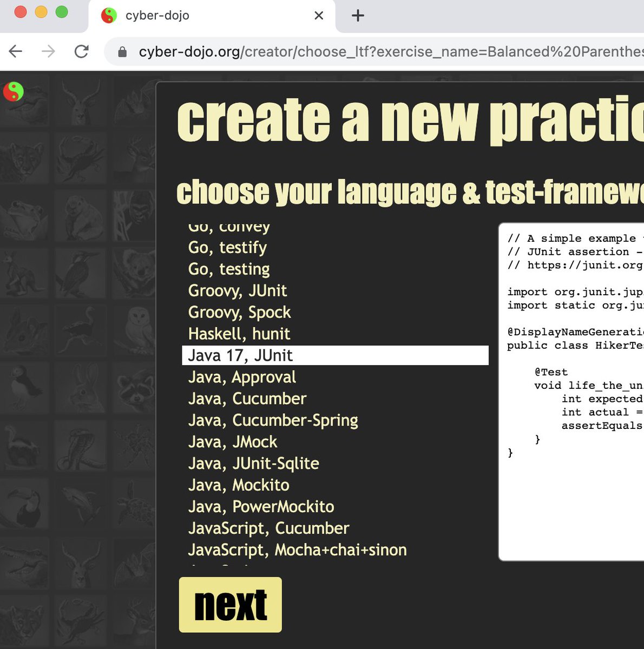The height and width of the screenshot is (649, 644).
Task: Click the green macOS zoom window button
Action: 62,12
